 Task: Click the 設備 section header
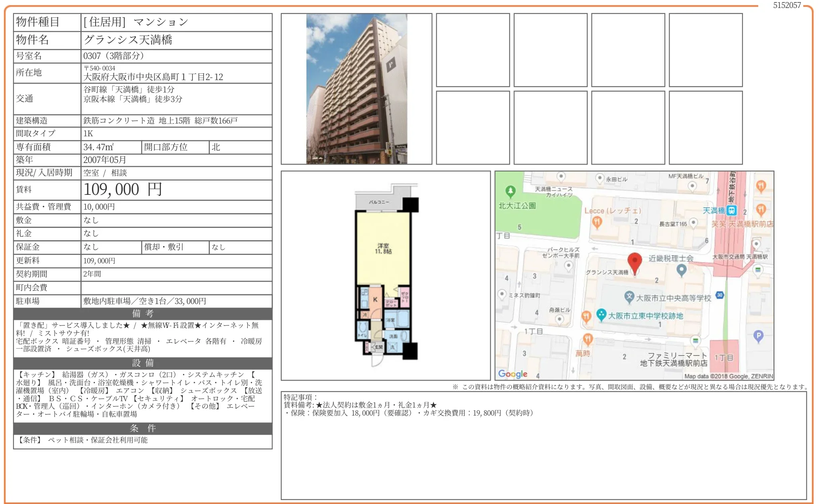click(x=143, y=363)
